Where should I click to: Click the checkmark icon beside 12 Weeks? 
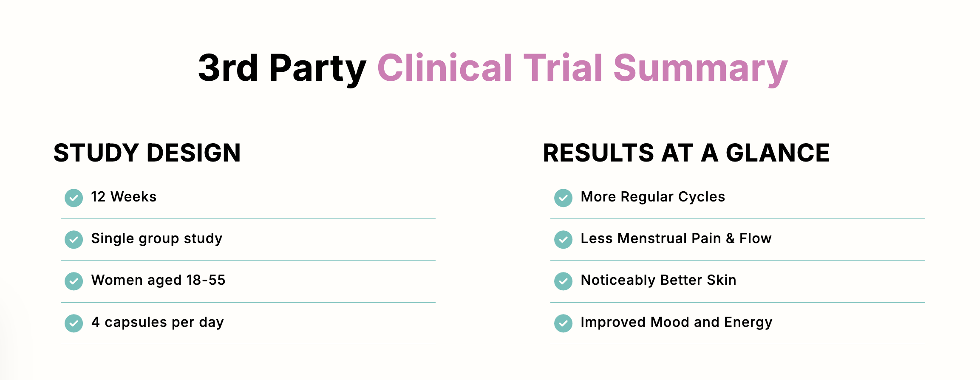pos(74,198)
